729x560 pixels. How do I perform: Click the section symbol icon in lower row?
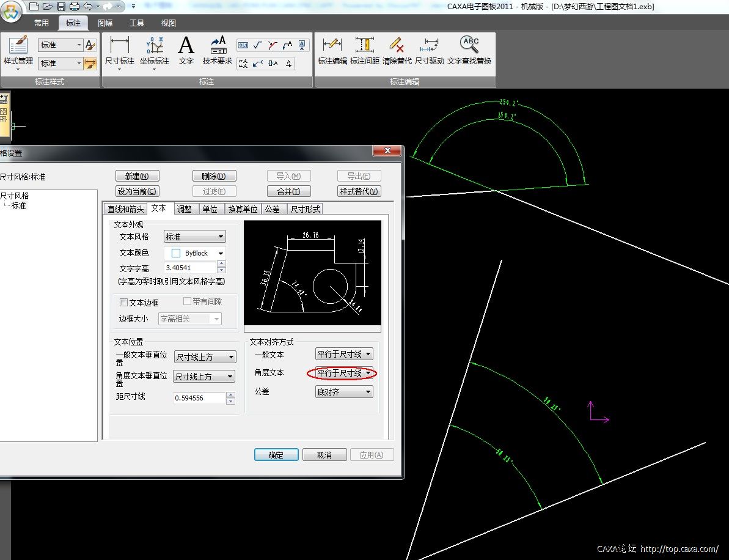coord(243,63)
